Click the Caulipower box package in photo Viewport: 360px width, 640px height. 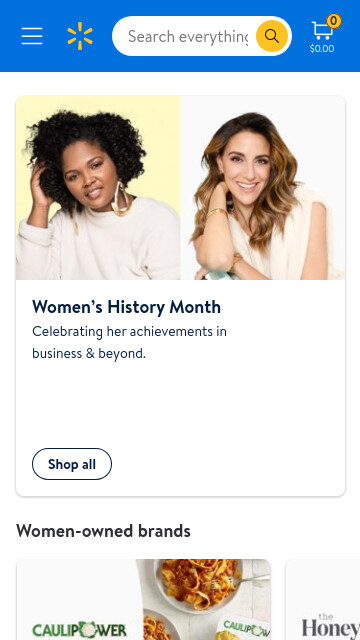click(x=245, y=629)
